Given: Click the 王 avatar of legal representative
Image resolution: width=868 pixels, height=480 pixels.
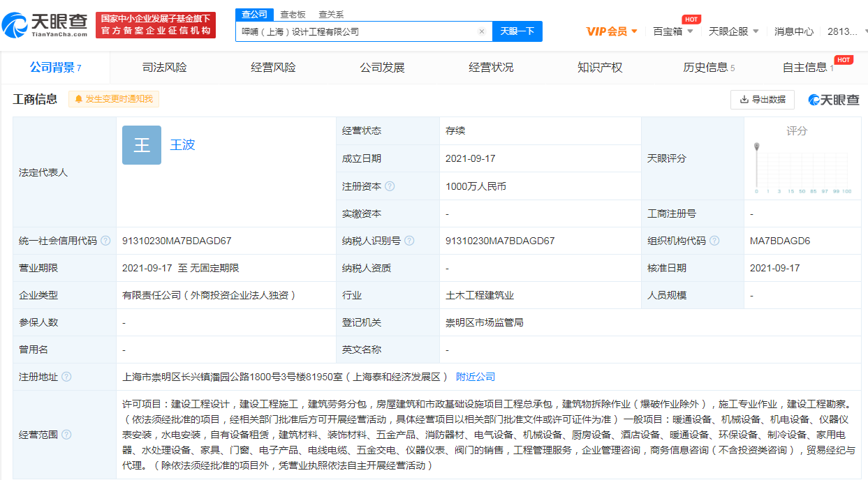Looking at the screenshot, I should [142, 145].
